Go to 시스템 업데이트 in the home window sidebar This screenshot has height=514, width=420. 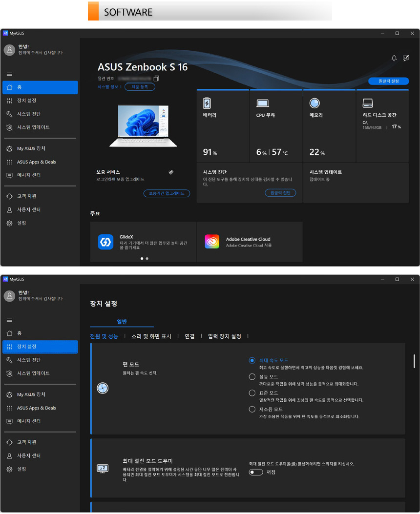click(x=40, y=127)
